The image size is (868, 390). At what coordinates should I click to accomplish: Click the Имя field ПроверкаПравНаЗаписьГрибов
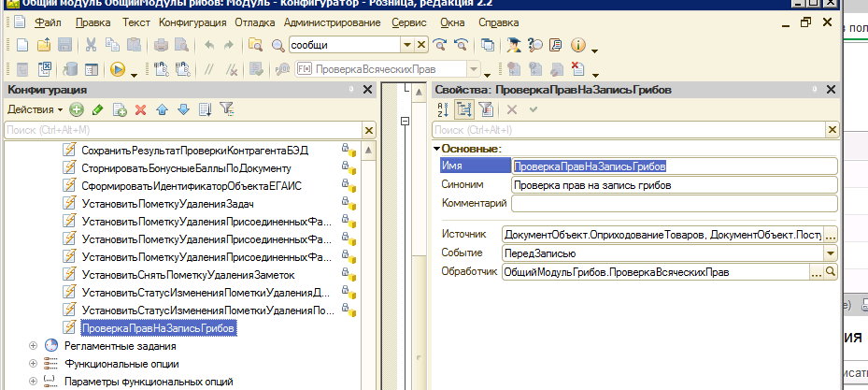pos(675,166)
